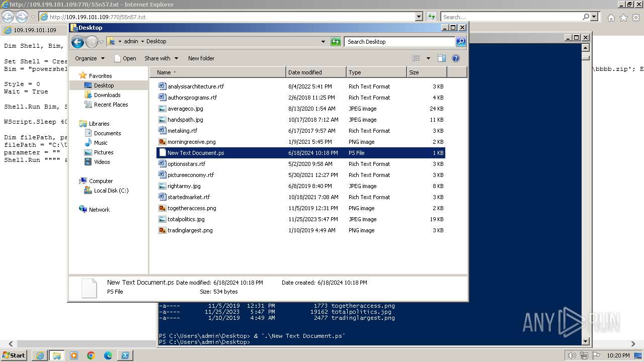The width and height of the screenshot is (644, 362).
Task: Click the Explorer back navigation arrow
Action: (x=77, y=42)
